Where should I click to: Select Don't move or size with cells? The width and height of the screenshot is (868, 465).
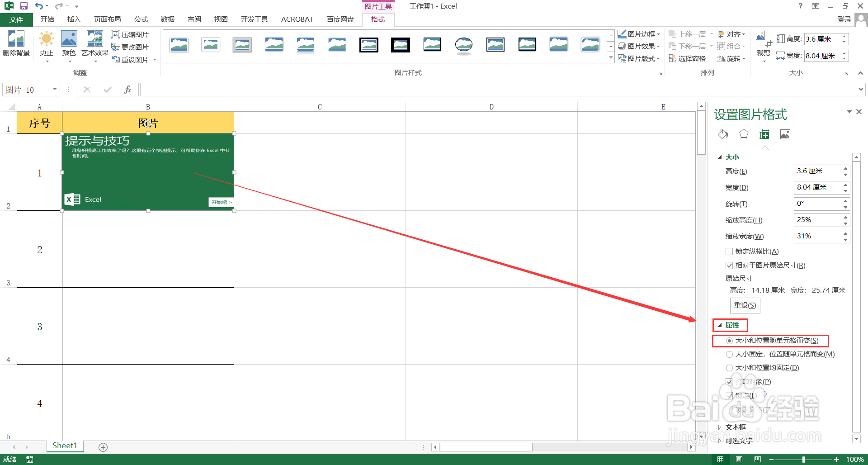tap(729, 368)
